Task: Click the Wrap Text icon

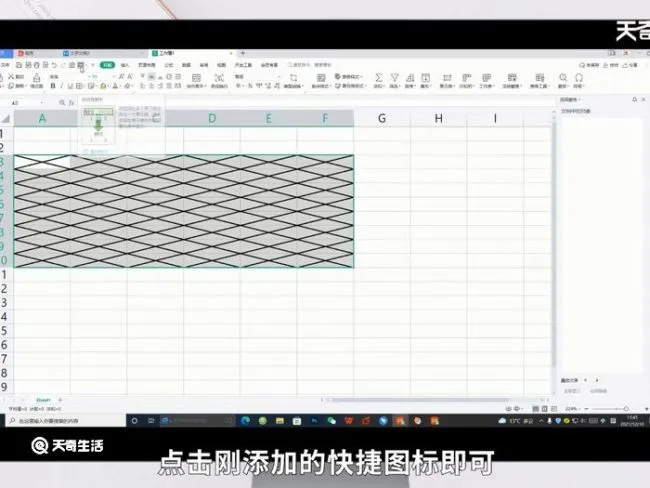Action: pos(219,78)
